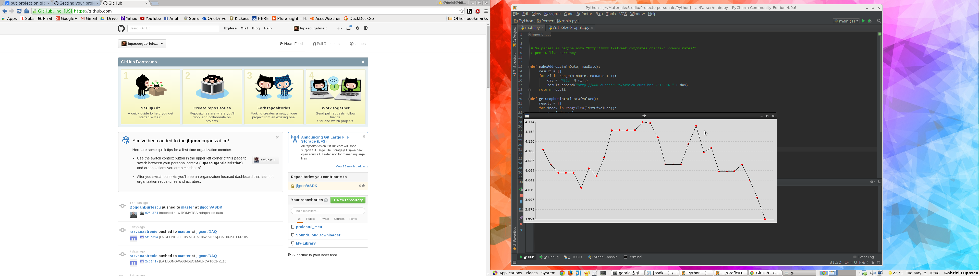Click the Chrome bookmark star icon
The height and width of the screenshot is (276, 980).
[x=461, y=11]
